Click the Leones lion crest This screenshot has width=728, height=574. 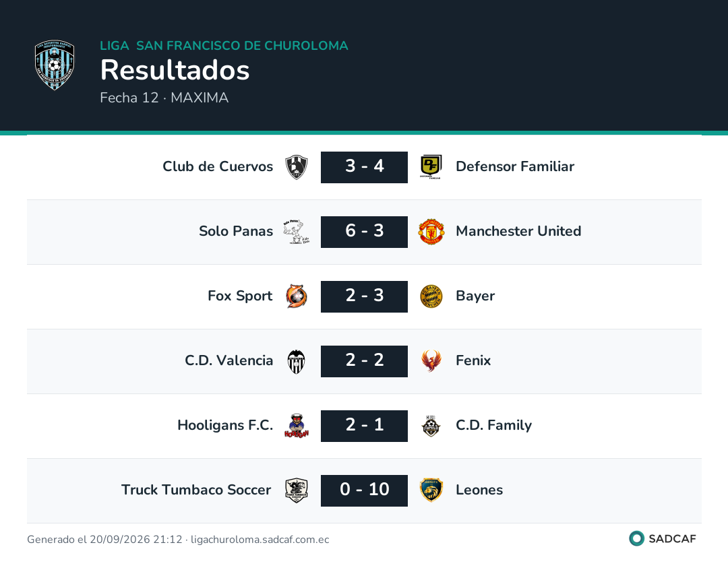coord(431,490)
